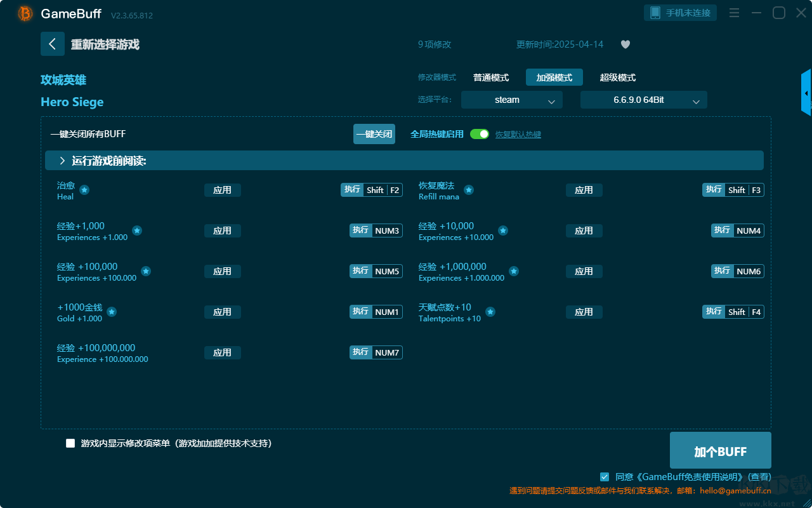Apply Experiences +10.000 cheat
The width and height of the screenshot is (812, 508).
(584, 231)
